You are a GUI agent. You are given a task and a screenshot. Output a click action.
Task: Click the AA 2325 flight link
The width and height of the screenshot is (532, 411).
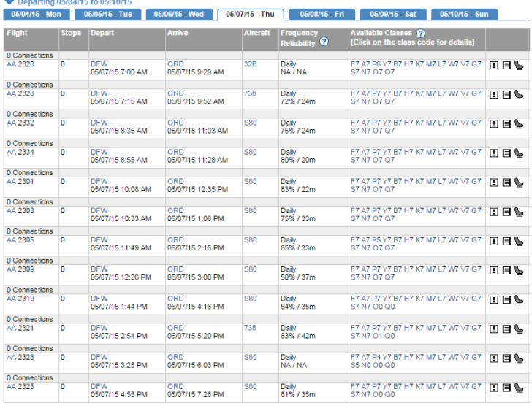click(20, 386)
